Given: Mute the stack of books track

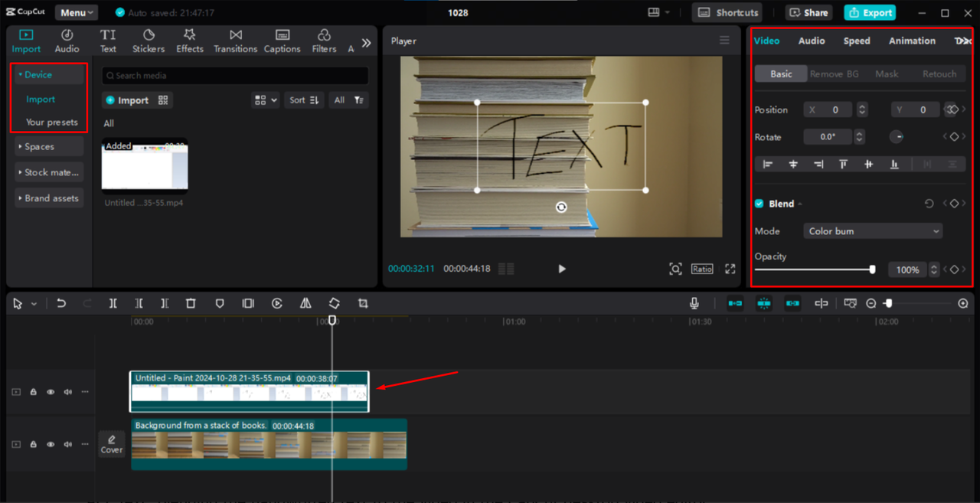Looking at the screenshot, I should click(x=67, y=444).
